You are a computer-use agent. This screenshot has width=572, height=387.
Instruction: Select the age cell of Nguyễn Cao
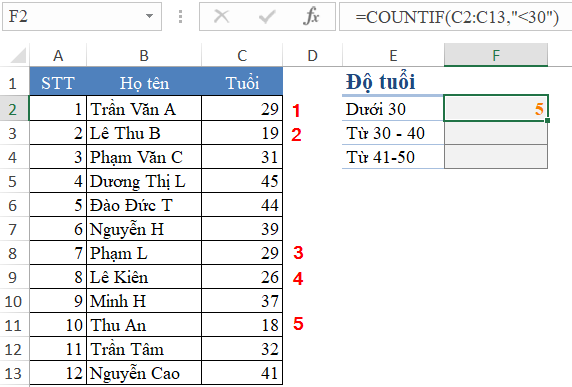click(242, 373)
